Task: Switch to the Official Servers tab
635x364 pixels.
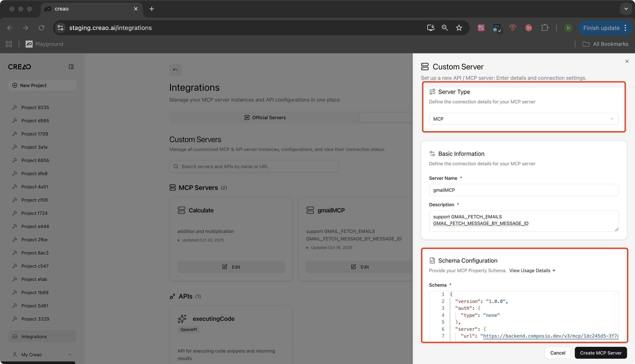Action: (265, 117)
